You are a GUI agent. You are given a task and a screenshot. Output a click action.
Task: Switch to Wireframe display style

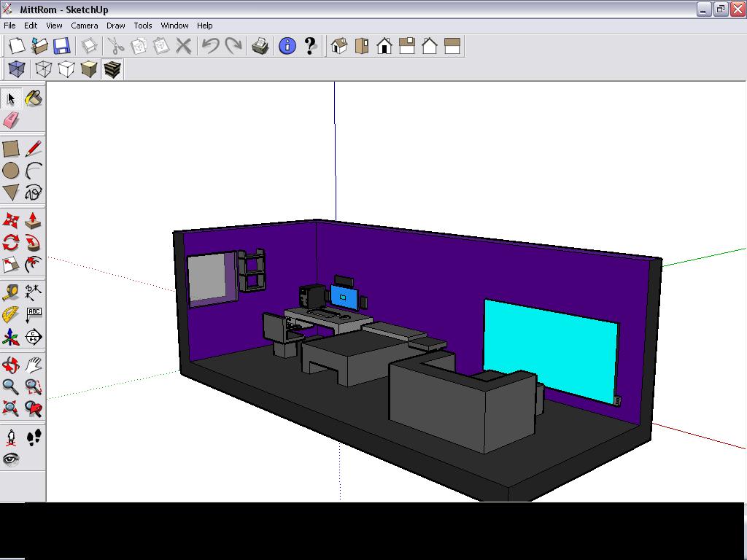[x=44, y=69]
